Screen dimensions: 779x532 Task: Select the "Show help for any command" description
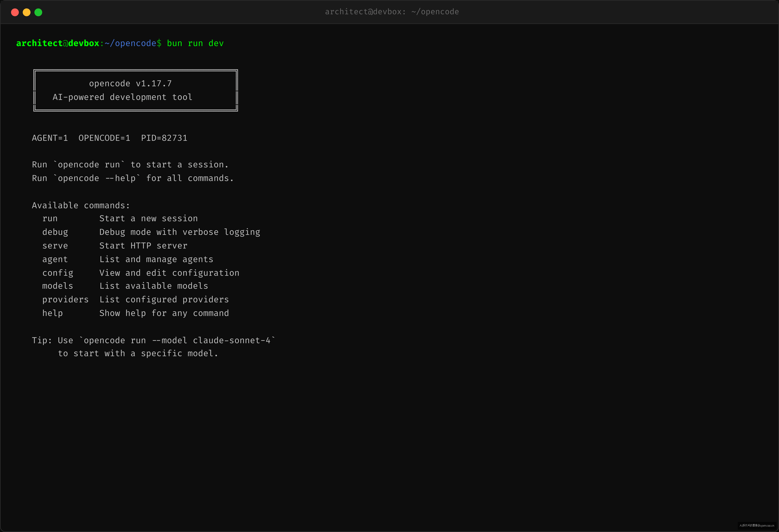pyautogui.click(x=164, y=313)
